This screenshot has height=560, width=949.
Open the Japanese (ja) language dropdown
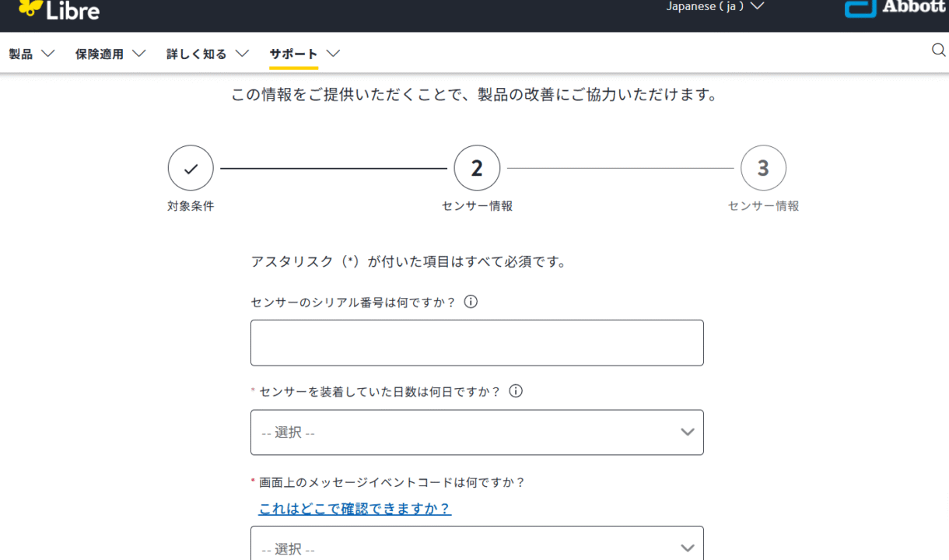[715, 6]
